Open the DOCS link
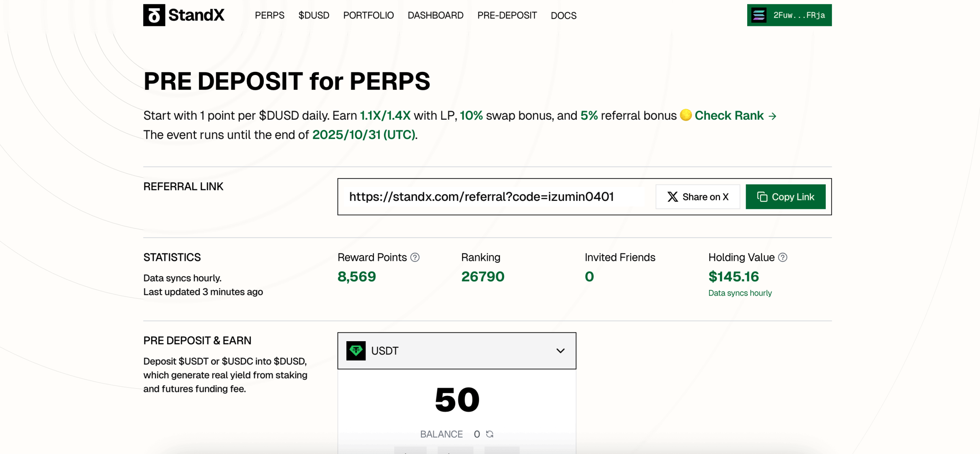 (x=563, y=16)
